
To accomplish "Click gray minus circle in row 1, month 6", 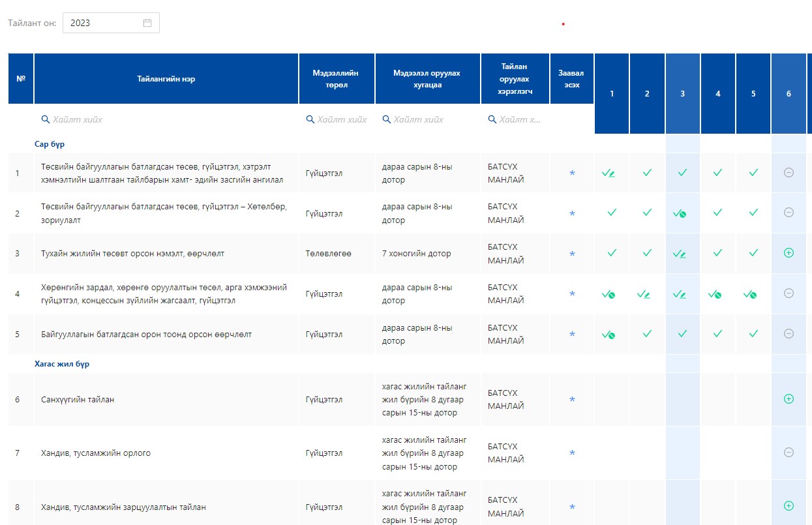I will tap(789, 173).
